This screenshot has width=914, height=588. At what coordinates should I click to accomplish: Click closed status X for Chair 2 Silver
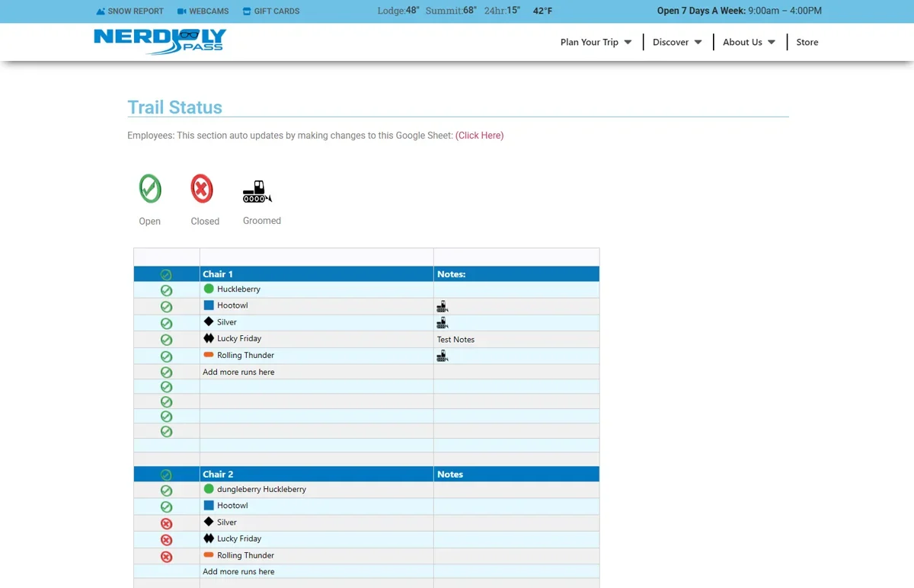pyautogui.click(x=166, y=523)
